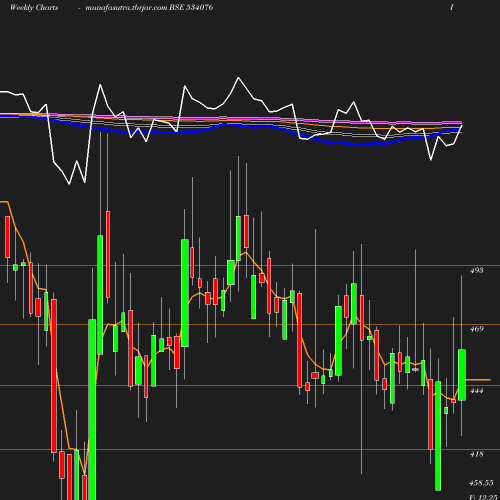Click the munafasutra.tbrjar.com site label
500x500 pixels.
[x=126, y=8]
